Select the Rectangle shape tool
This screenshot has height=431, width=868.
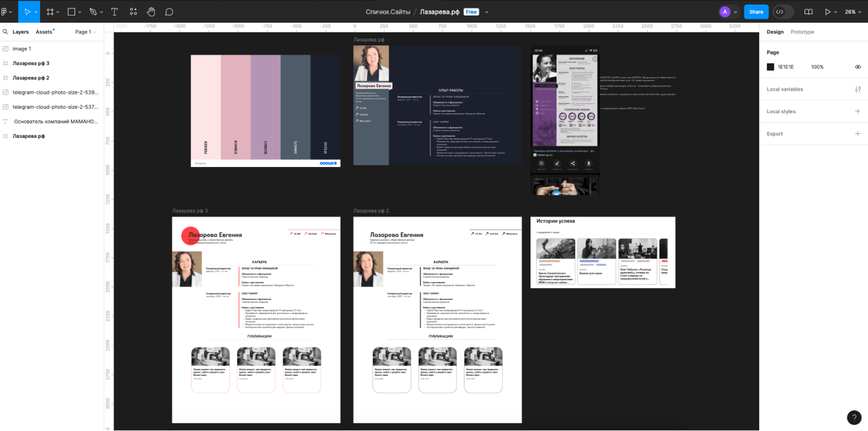(71, 12)
